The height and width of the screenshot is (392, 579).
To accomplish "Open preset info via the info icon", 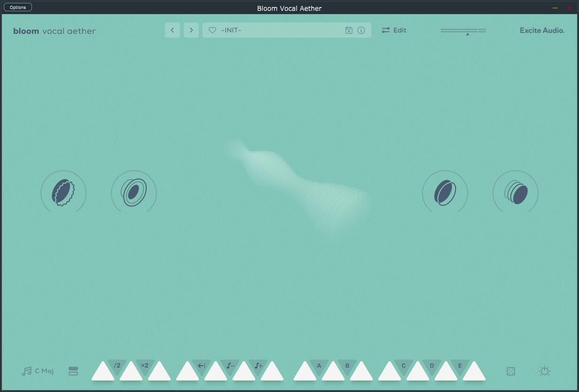I will click(361, 30).
